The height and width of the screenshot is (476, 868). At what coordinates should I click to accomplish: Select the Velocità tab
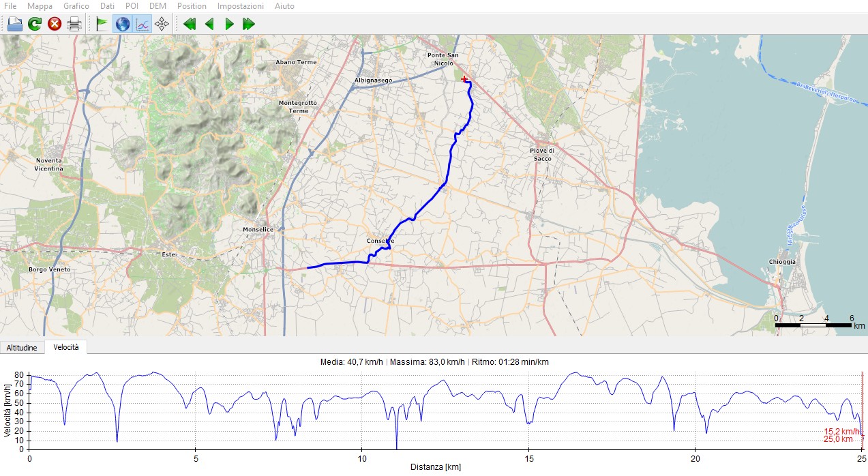pos(66,347)
